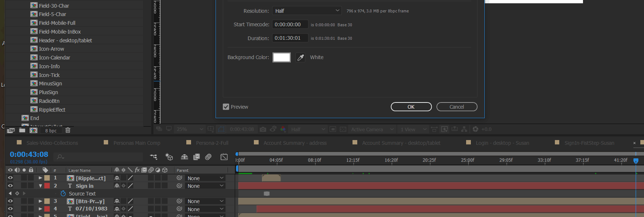The image size is (644, 217).
Task: Switch to the Login - desktop - Susan tab
Action: (502, 143)
